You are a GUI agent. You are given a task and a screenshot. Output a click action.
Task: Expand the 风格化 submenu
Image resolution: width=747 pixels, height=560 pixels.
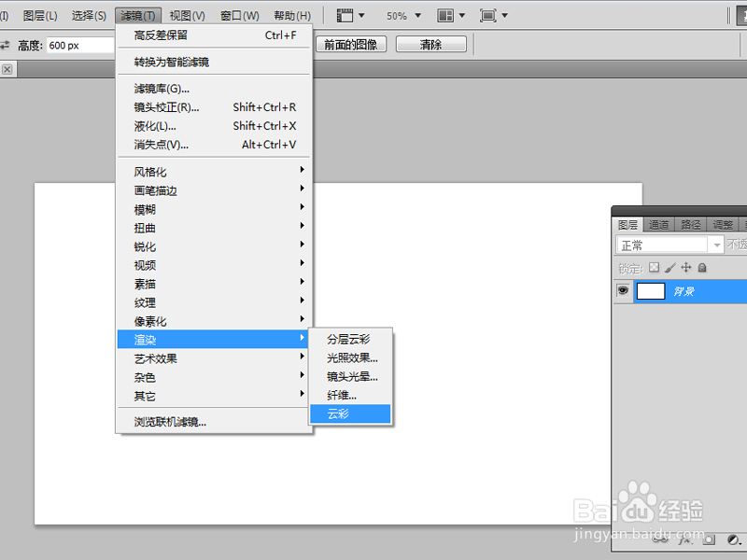click(x=215, y=172)
